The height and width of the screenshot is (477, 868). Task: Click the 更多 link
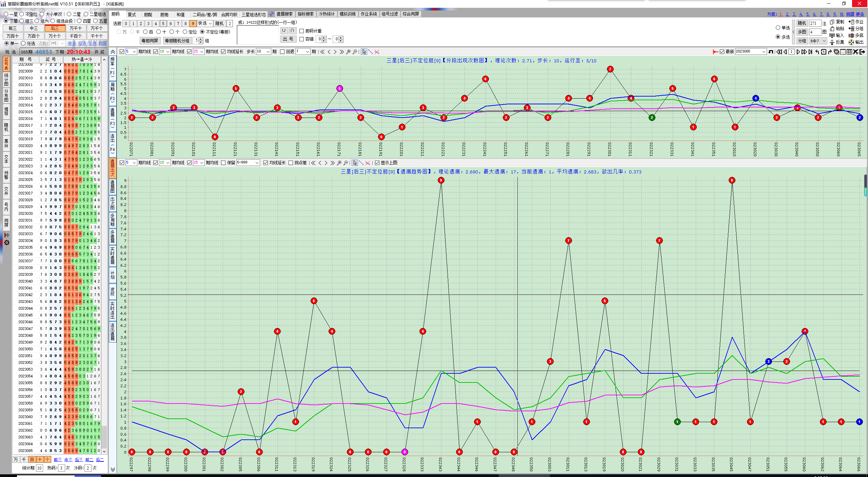click(860, 14)
